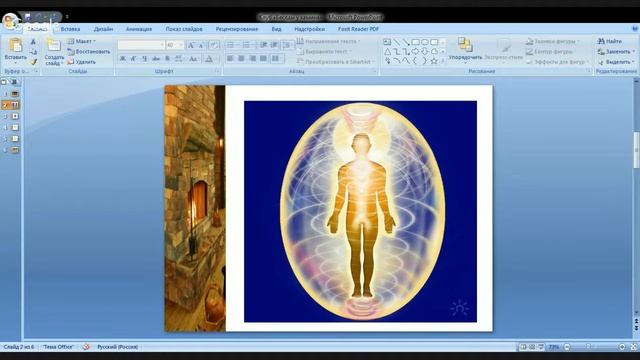Align text right in paragraph group

pyautogui.click(x=253, y=59)
